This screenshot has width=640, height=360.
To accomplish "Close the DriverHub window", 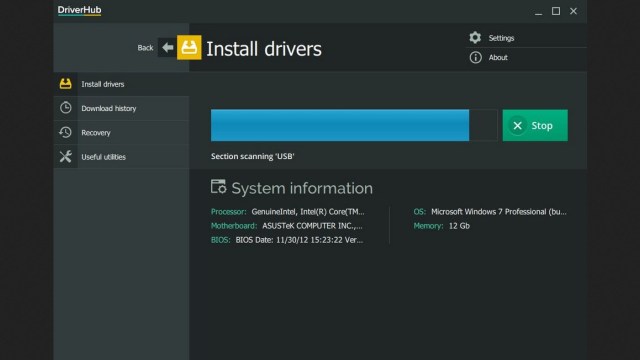I will pyautogui.click(x=573, y=11).
